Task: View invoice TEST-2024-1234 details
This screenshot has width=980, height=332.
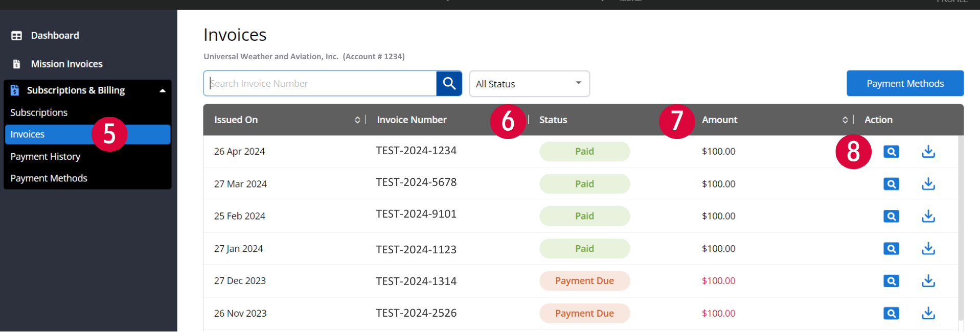Action: [x=891, y=152]
